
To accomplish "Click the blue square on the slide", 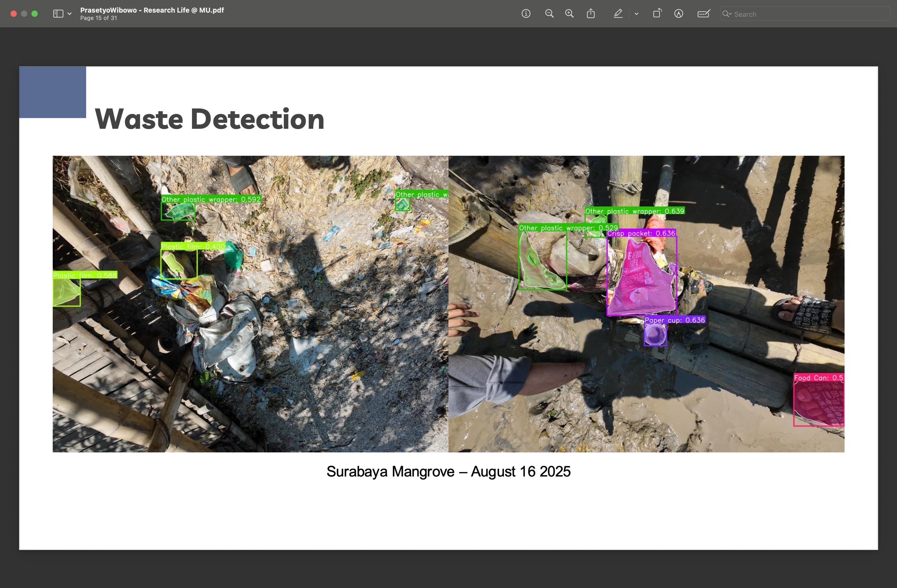I will tap(52, 92).
